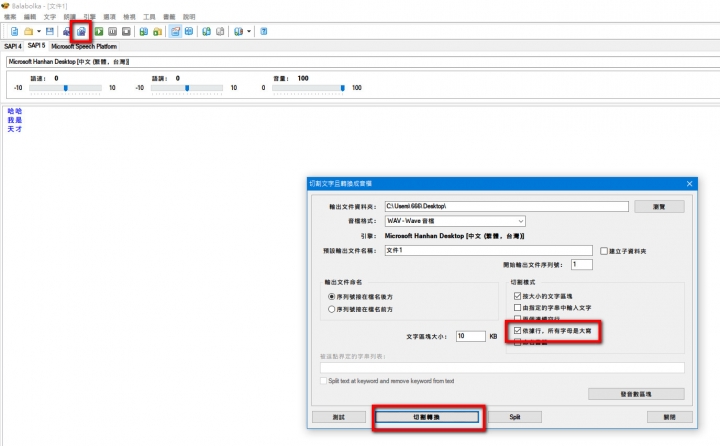This screenshot has height=446, width=720.
Task: Click the 音量 volume slider handle
Action: (x=343, y=88)
